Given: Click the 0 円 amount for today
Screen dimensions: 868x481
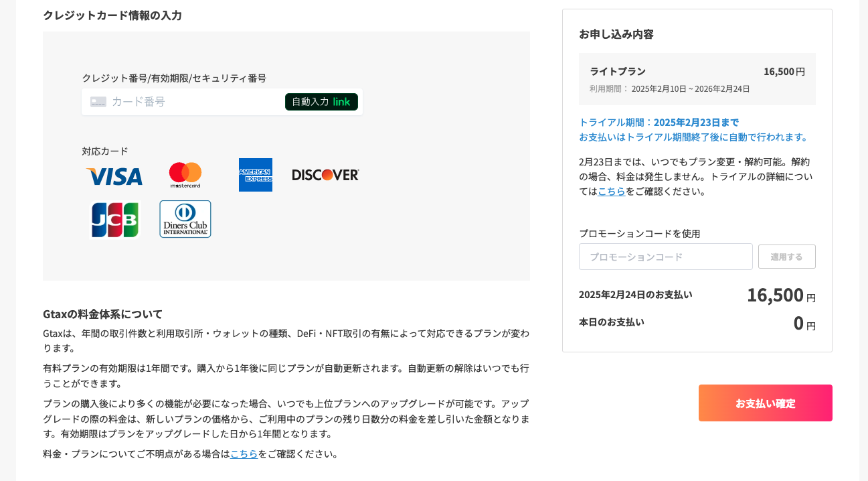Looking at the screenshot, I should (804, 323).
